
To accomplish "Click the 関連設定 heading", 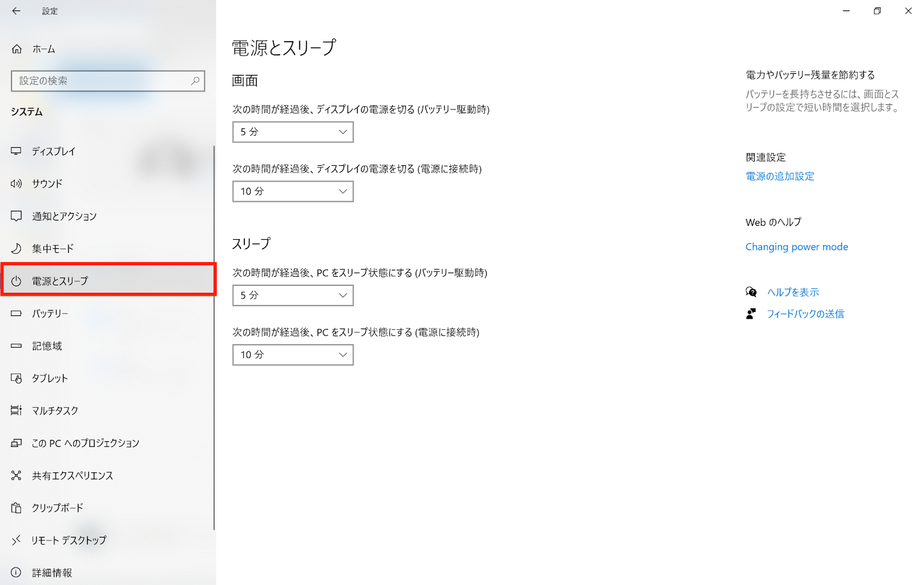I will 766,157.
